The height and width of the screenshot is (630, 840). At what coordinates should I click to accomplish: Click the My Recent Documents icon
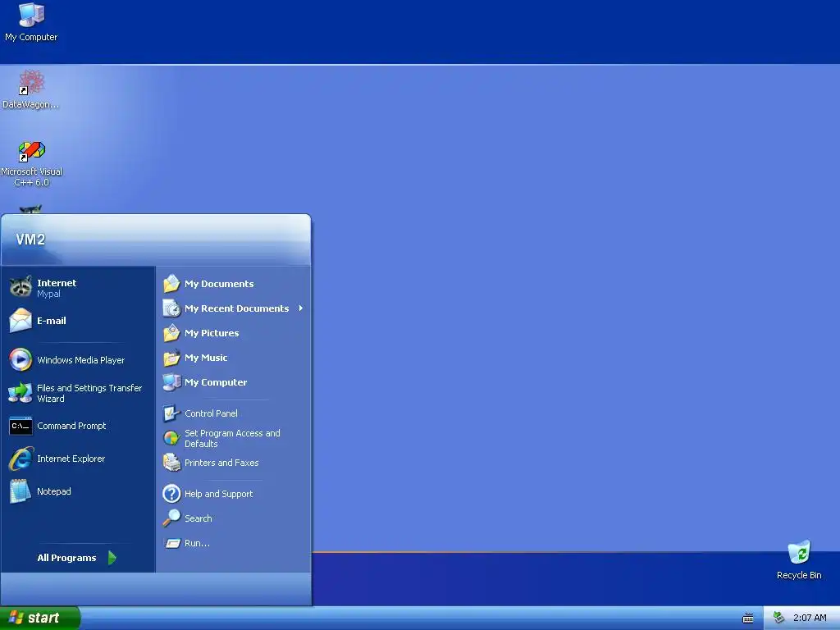(171, 308)
